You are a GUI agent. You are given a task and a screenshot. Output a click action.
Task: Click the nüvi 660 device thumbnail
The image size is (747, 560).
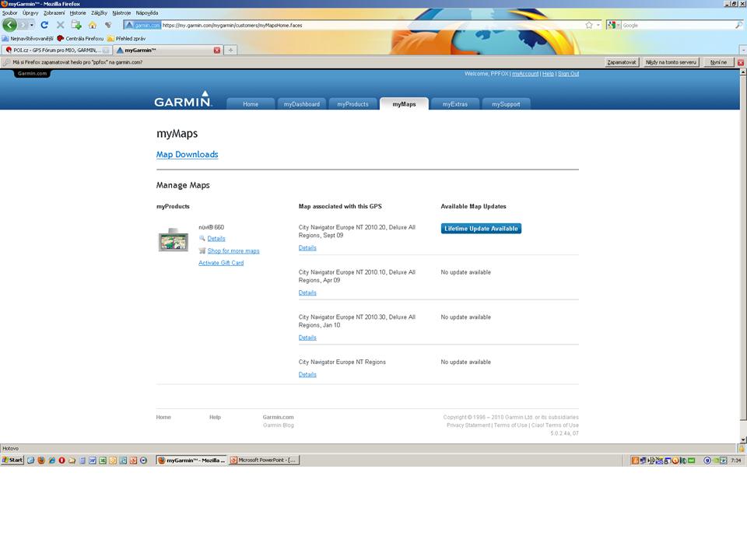click(173, 240)
